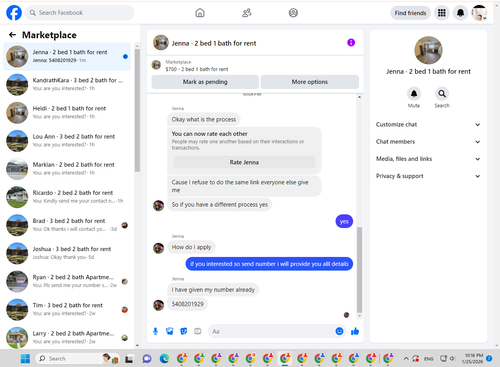Expand Media, files and links section
Image resolution: width=500 pixels, height=367 pixels.
point(428,159)
